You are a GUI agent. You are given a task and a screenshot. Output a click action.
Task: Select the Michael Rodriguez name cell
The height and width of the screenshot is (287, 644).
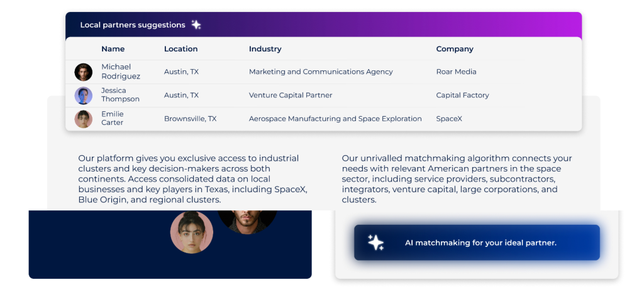(120, 72)
